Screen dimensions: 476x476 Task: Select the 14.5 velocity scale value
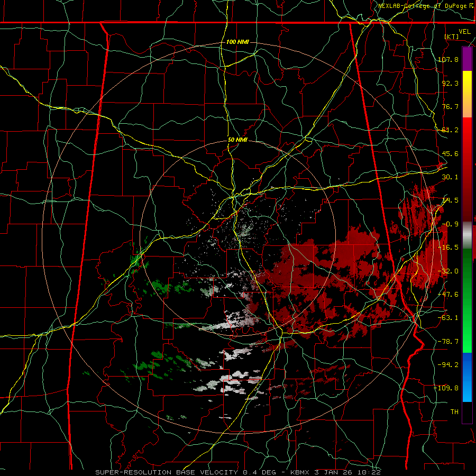click(450, 200)
